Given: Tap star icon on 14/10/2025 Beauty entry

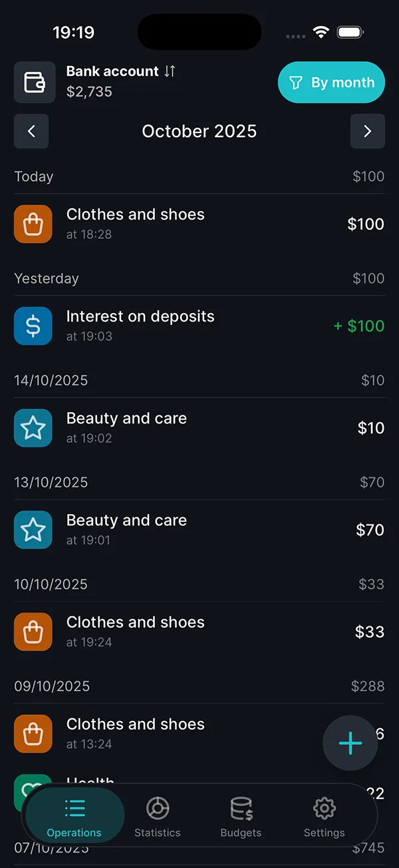Looking at the screenshot, I should tap(33, 428).
